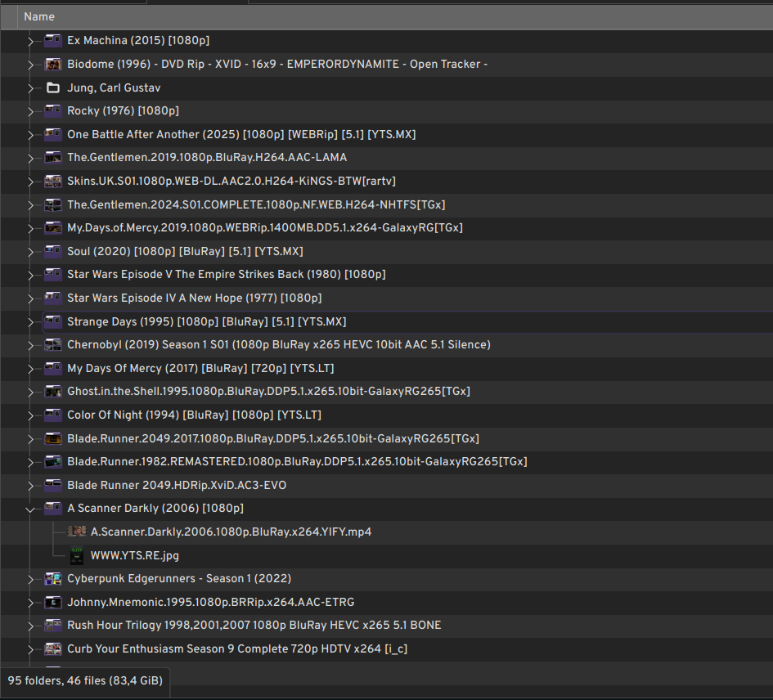Click the status bar '95 folders, 46 files'
Screen dimensions: 773x700
[85, 680]
